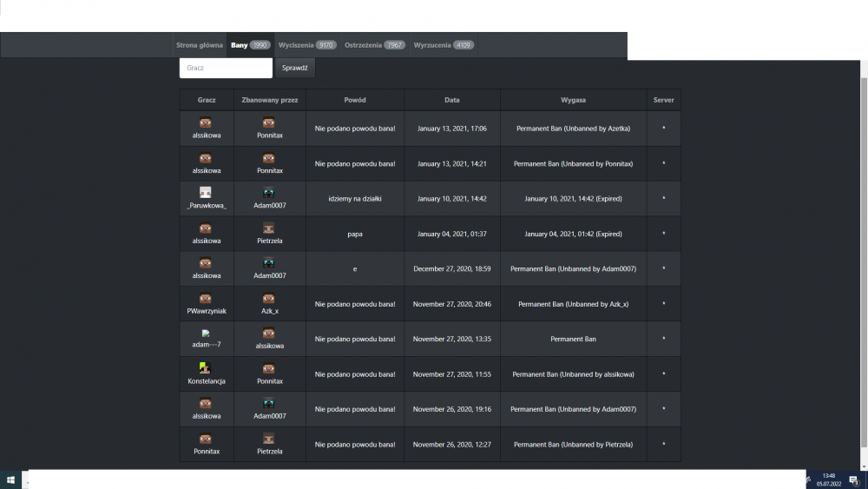This screenshot has height=489, width=868.
Task: Select the Wyrzucenia tab
Action: pos(444,45)
